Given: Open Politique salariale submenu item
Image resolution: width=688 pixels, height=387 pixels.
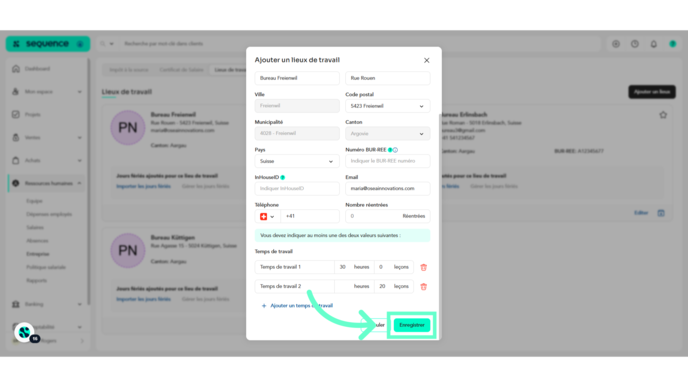Looking at the screenshot, I should (46, 267).
